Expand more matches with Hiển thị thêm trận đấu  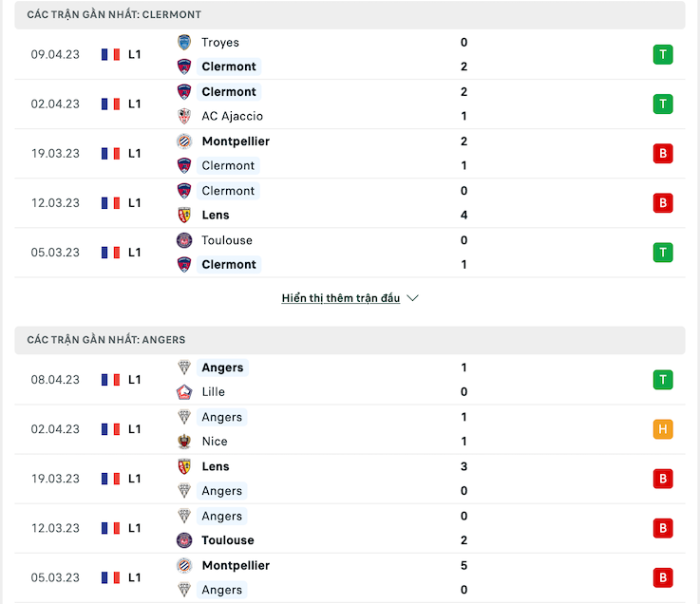(x=341, y=298)
